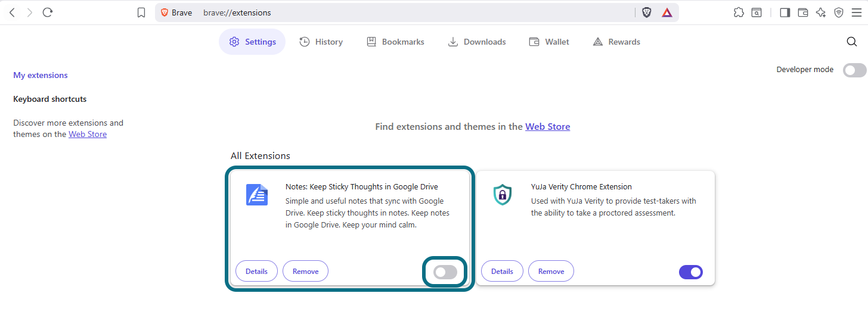The height and width of the screenshot is (318, 868).
Task: Open Brave Shields lion icon
Action: click(x=647, y=13)
